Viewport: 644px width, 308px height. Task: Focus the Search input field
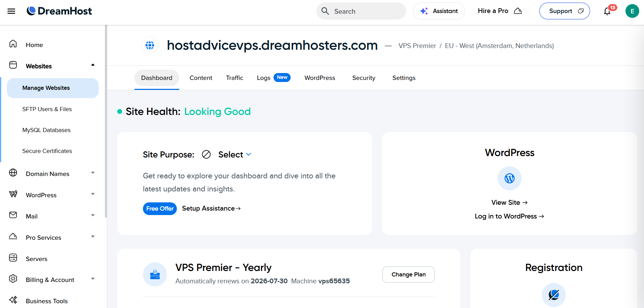(x=361, y=11)
